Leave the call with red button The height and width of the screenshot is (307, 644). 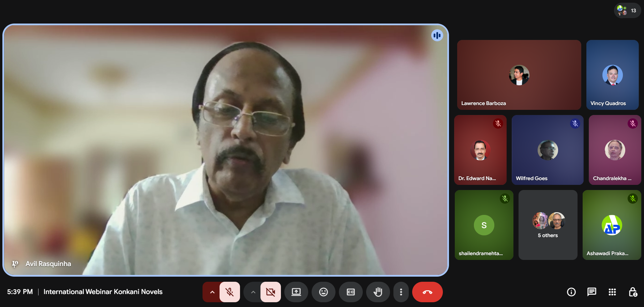(x=427, y=292)
